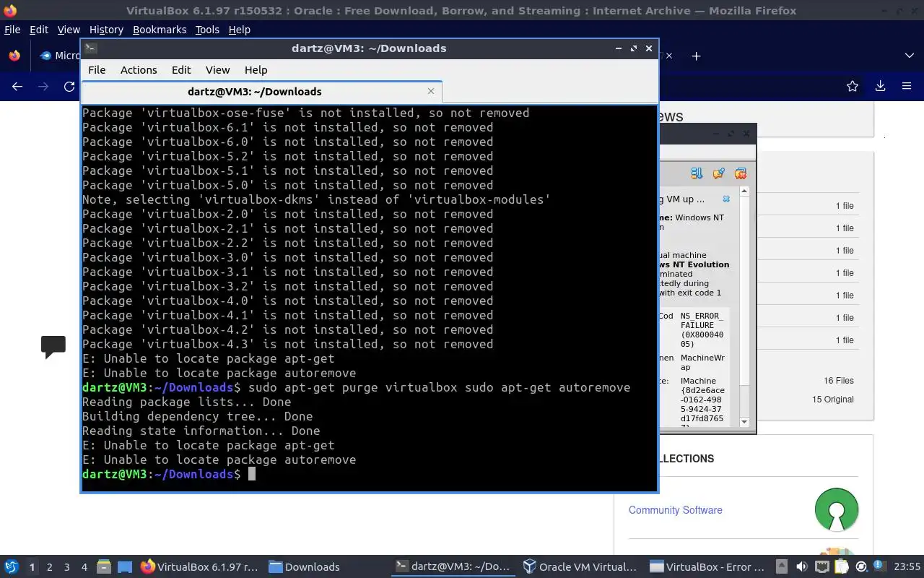Switch to workspace 1
This screenshot has height=578, width=924.
[x=32, y=567]
